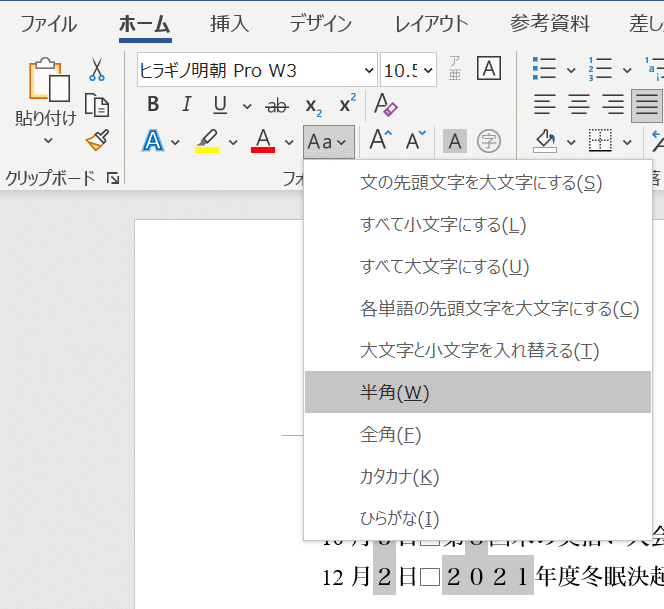Open the font color dropdown arrow

(x=289, y=142)
